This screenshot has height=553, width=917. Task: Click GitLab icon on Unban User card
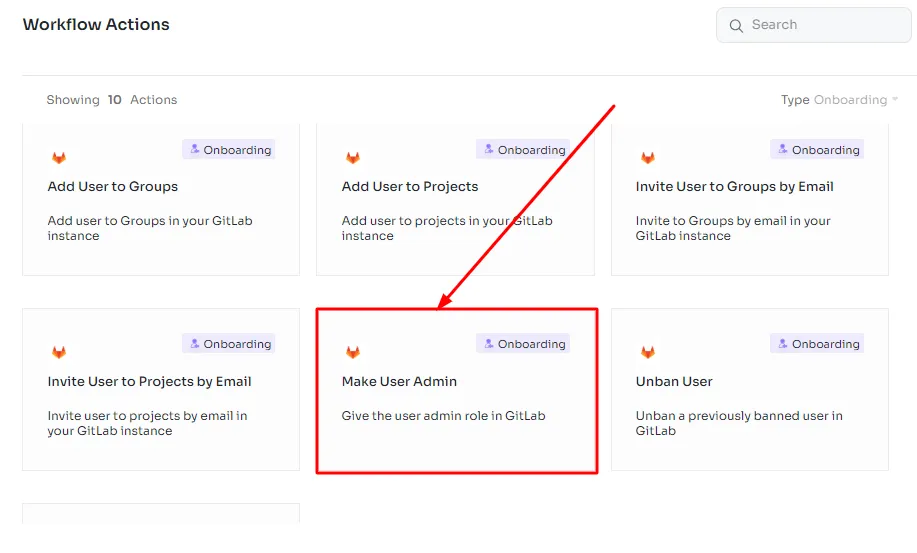click(x=647, y=352)
